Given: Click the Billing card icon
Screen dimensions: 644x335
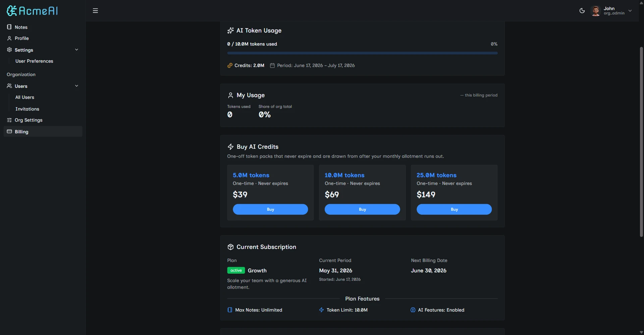Looking at the screenshot, I should 9,131.
